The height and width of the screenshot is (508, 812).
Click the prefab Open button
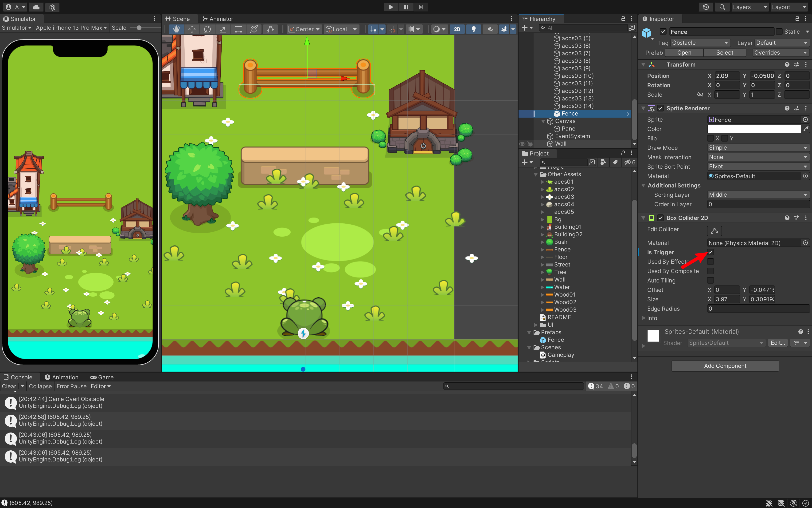click(684, 53)
